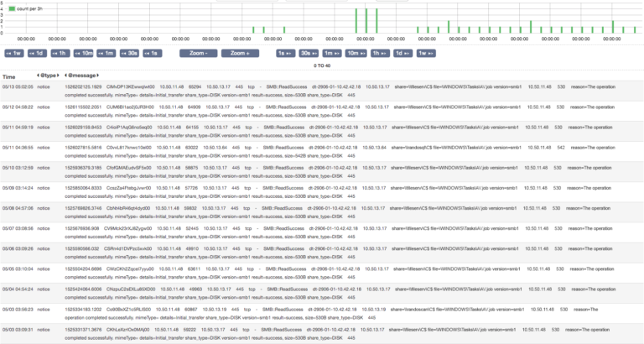Viewport: 644px width, 344px height.
Task: Expand log entry dated 05/13 05:02:05
Action: coord(17,86)
